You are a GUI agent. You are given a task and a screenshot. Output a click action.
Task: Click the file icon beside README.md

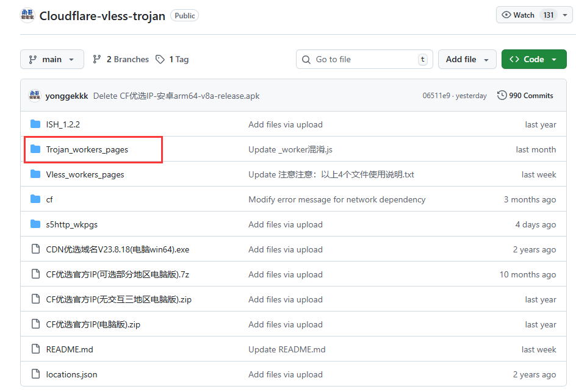click(35, 349)
